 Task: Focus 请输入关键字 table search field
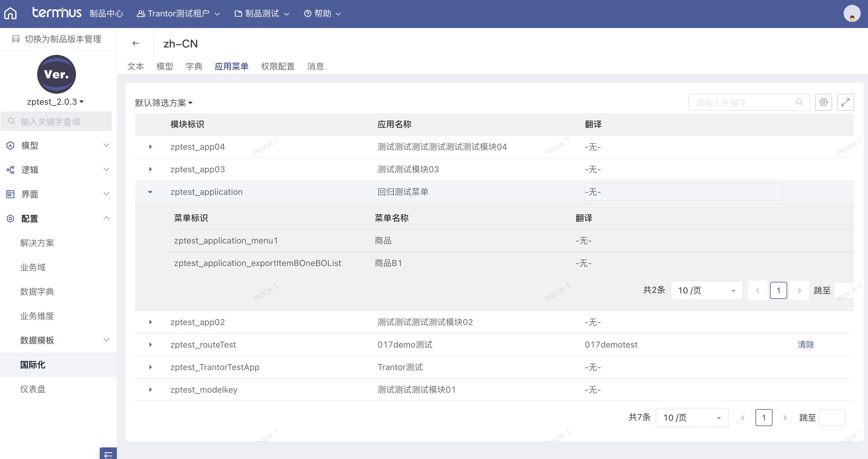(749, 102)
